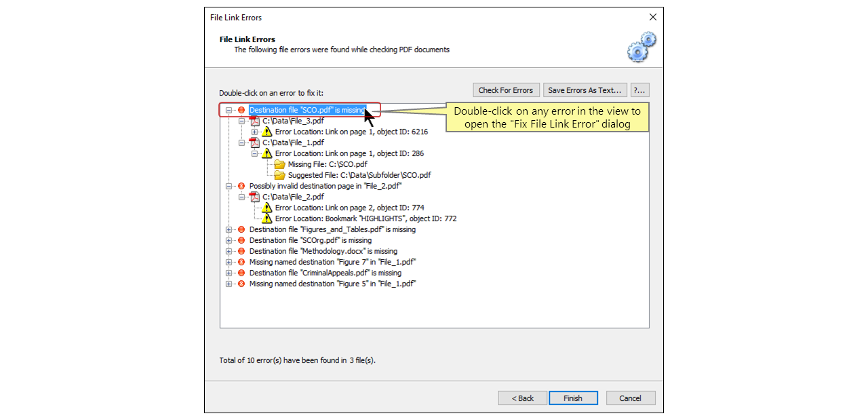The image size is (868, 420).
Task: Select Error Location row with object ID: 286
Action: (349, 153)
